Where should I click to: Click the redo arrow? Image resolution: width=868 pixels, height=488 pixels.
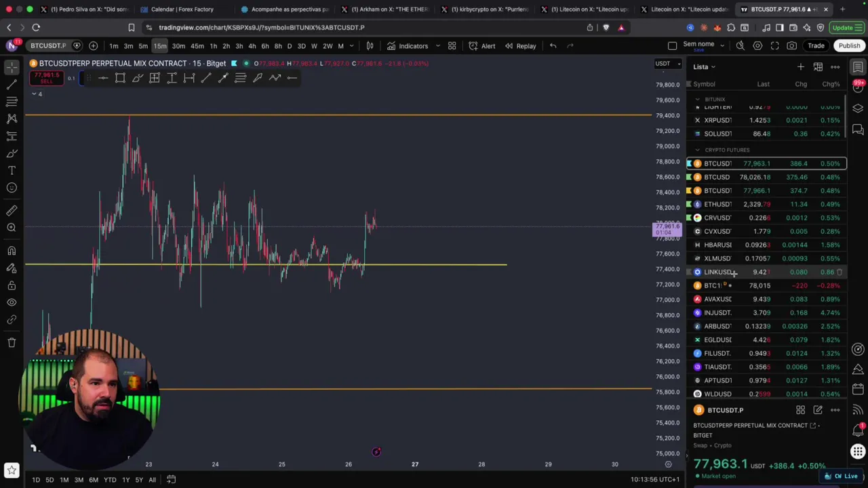pos(570,45)
